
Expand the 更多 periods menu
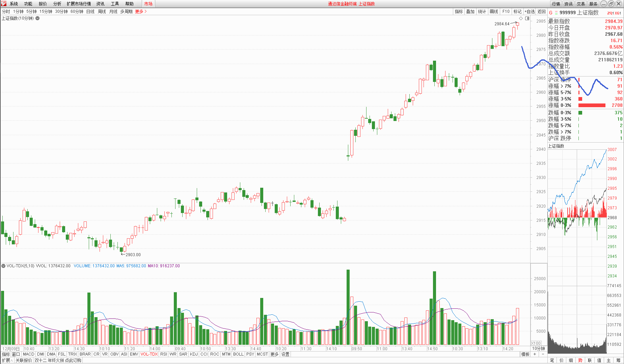pos(141,11)
